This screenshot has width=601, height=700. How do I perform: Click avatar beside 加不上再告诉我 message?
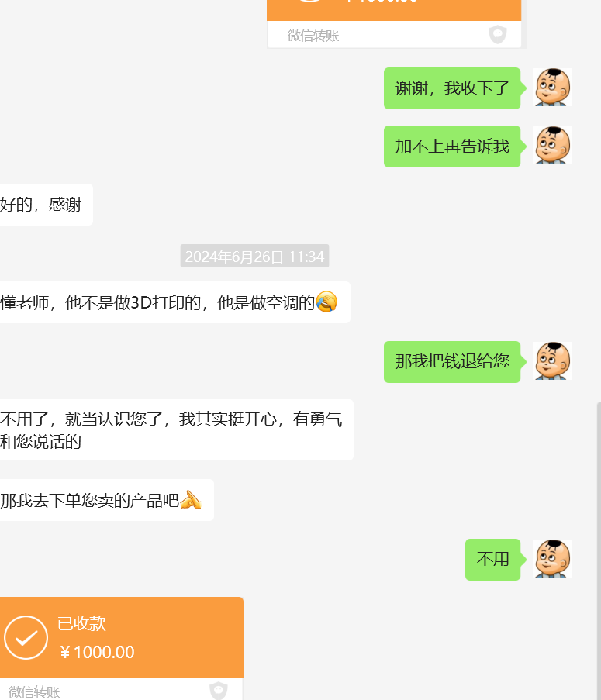click(x=552, y=146)
